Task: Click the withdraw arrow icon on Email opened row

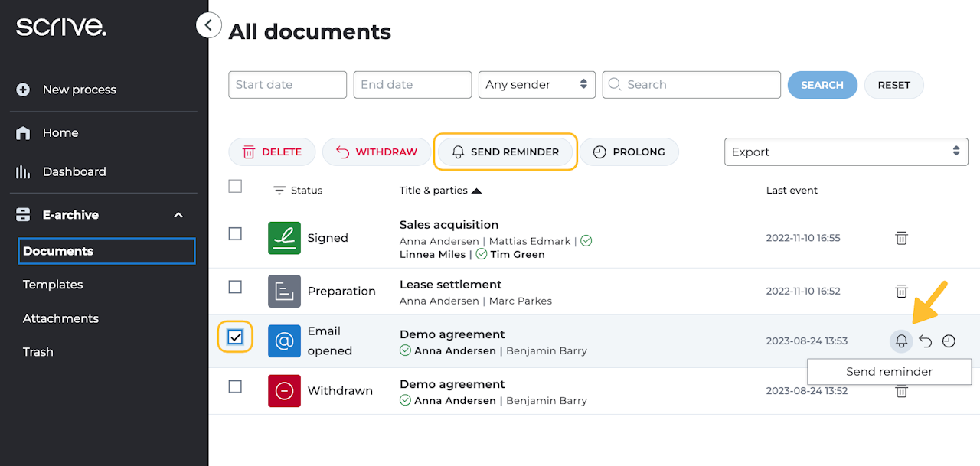Action: click(925, 341)
